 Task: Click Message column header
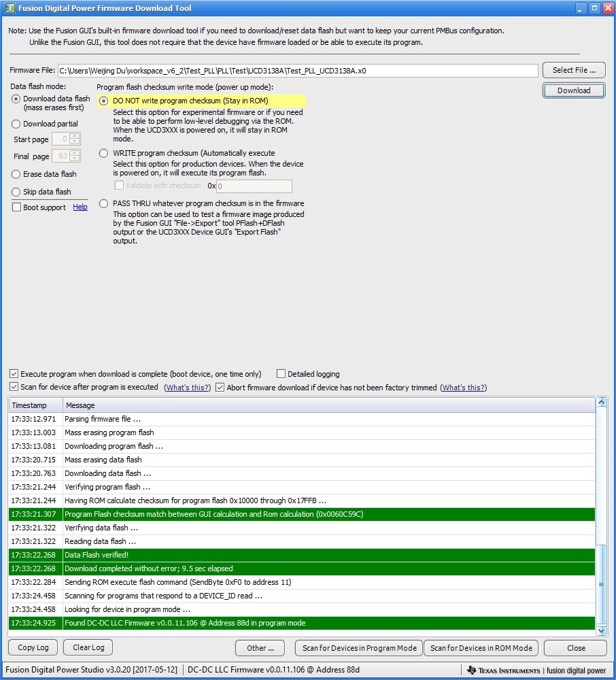tap(329, 405)
